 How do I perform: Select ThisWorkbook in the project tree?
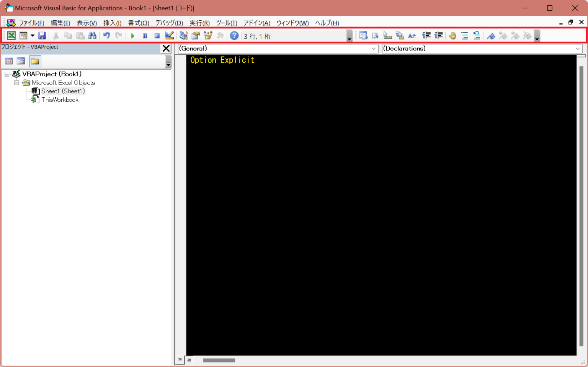59,99
